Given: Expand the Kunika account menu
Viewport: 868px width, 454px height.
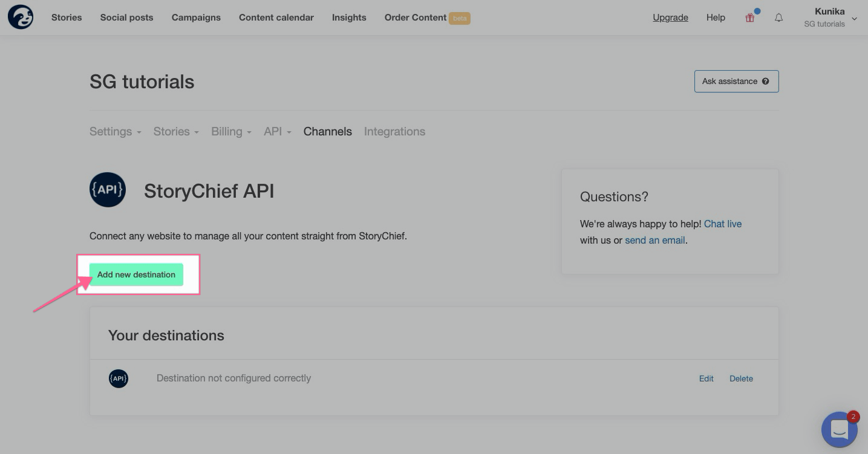Looking at the screenshot, I should coord(830,18).
